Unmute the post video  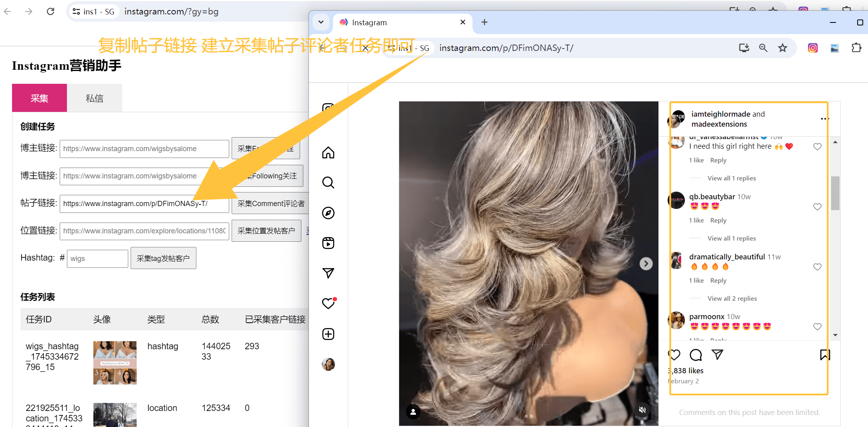pyautogui.click(x=642, y=409)
